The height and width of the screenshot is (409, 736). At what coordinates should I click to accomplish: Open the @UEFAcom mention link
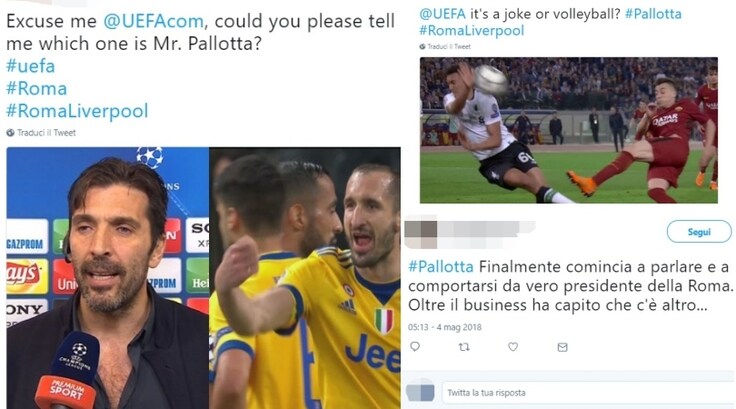pyautogui.click(x=153, y=21)
